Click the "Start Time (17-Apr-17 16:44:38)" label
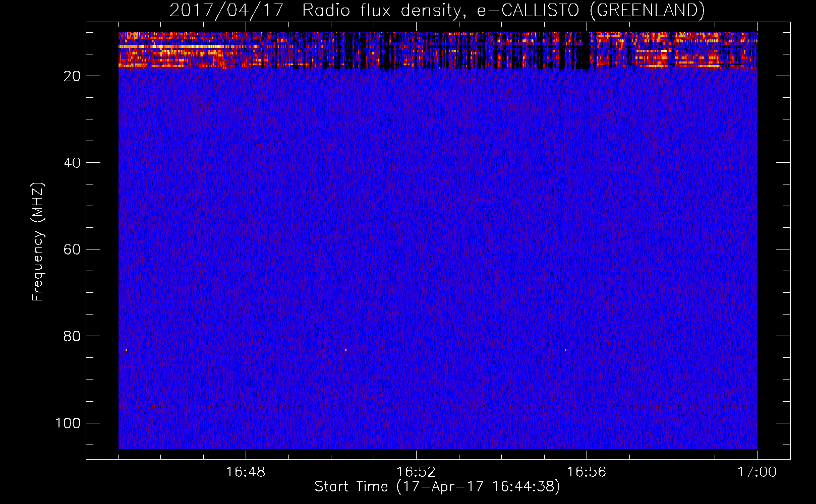816x504 pixels. (437, 487)
